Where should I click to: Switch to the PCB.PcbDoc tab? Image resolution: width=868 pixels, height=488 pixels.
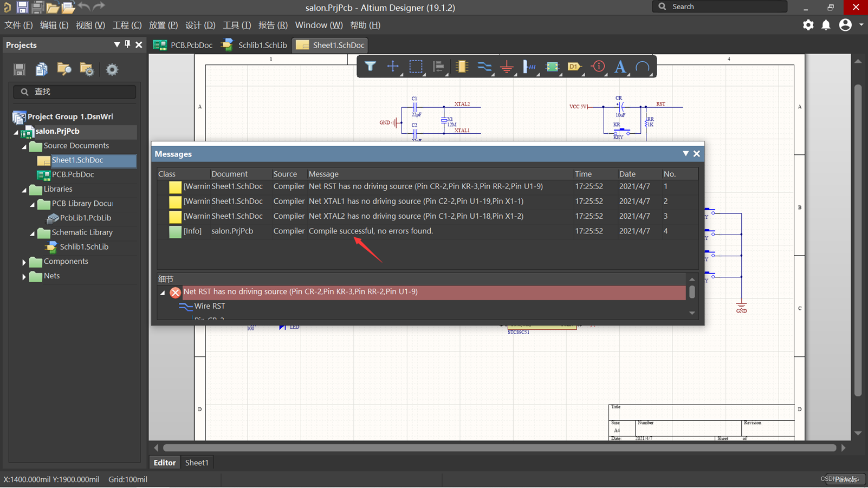183,45
